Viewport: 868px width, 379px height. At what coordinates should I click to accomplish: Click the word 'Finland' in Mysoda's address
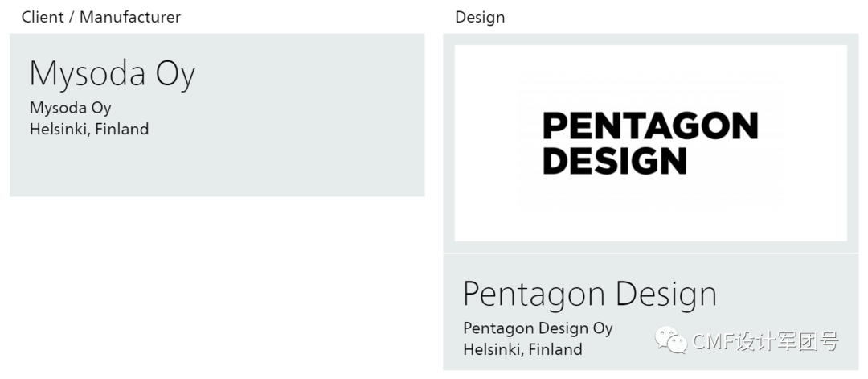tap(121, 129)
